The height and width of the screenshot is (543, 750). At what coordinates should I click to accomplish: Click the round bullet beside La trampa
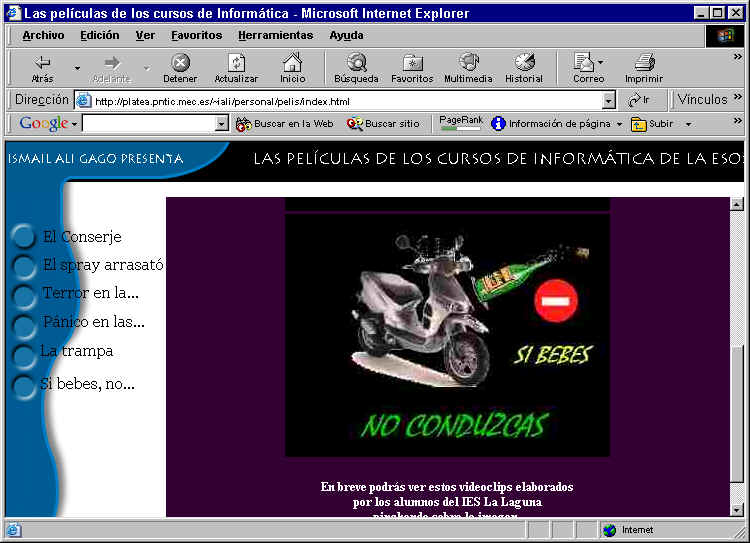pos(23,356)
